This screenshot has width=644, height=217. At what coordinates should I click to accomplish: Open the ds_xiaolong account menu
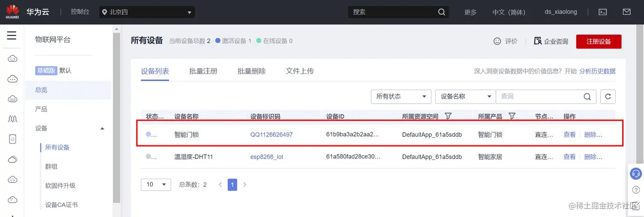[x=561, y=12]
